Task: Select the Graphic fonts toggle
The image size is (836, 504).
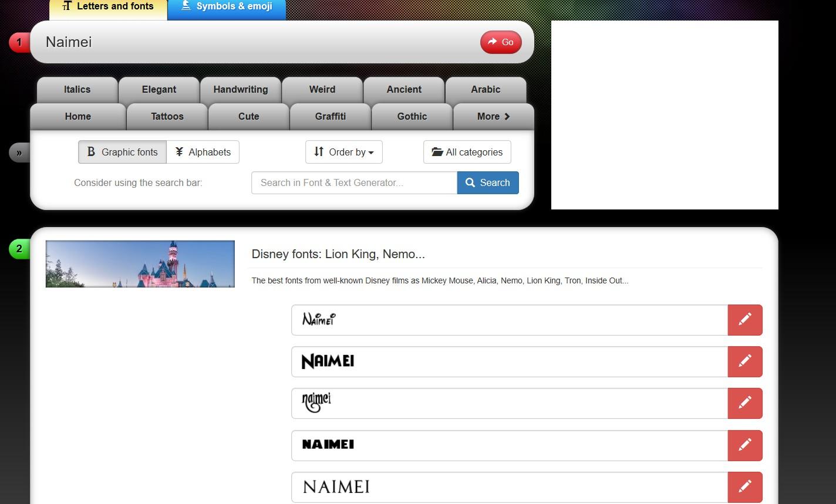Action: tap(122, 152)
